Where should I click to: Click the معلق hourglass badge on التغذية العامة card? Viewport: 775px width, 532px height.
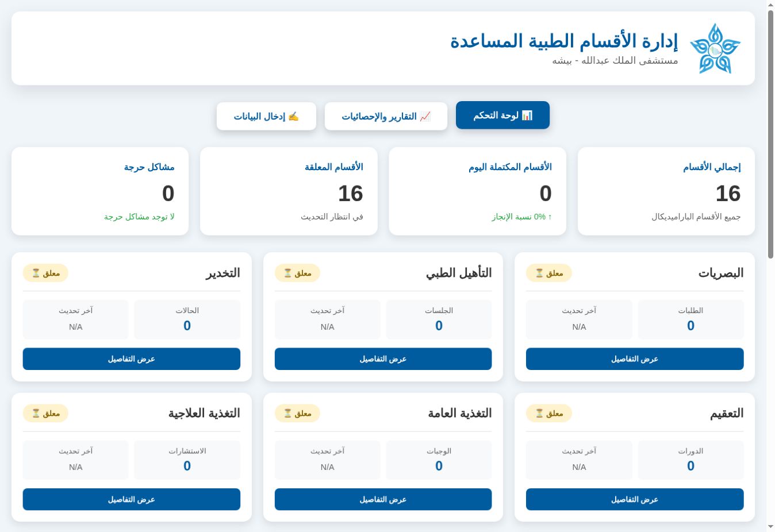(x=297, y=413)
